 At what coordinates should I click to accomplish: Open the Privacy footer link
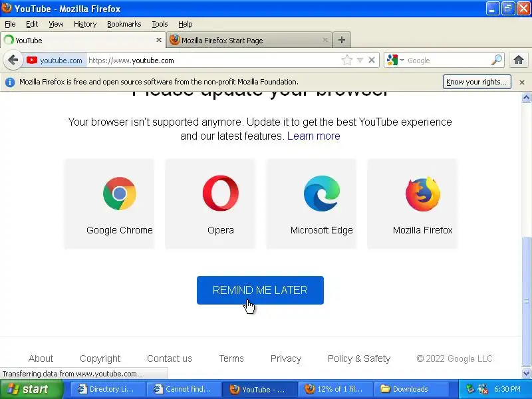pyautogui.click(x=286, y=358)
